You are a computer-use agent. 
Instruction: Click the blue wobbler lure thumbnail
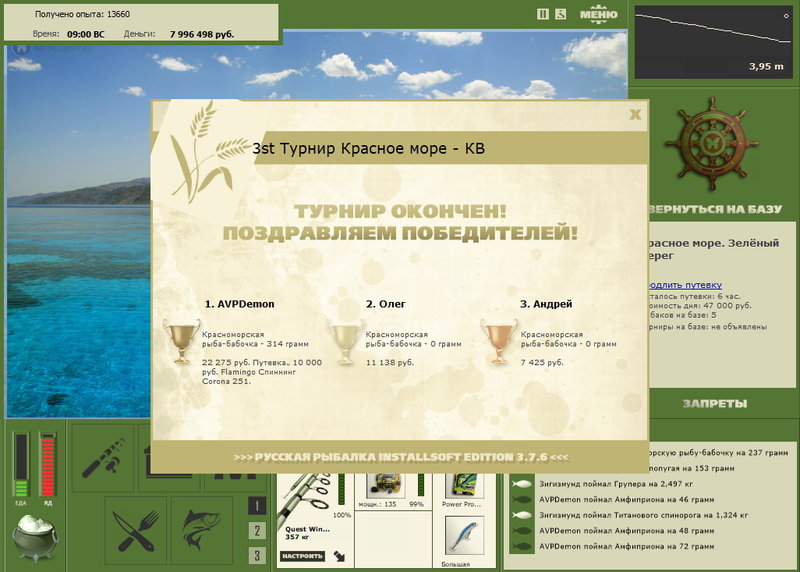(x=464, y=536)
